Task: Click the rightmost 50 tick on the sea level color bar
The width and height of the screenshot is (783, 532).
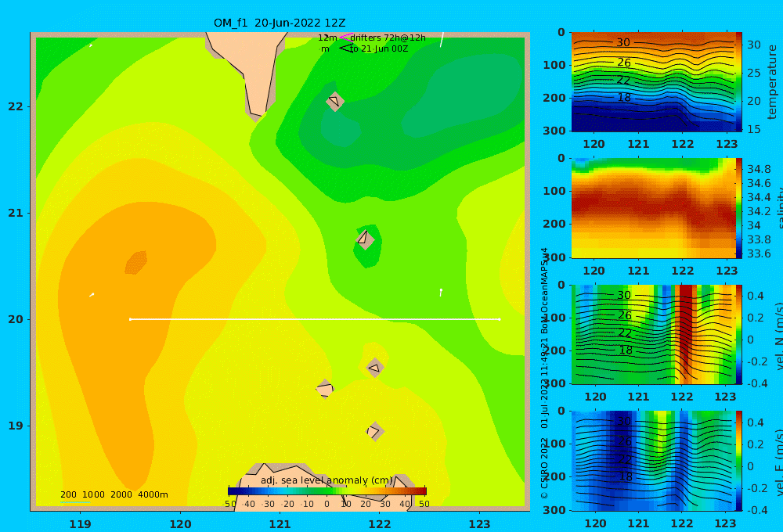Action: click(424, 504)
